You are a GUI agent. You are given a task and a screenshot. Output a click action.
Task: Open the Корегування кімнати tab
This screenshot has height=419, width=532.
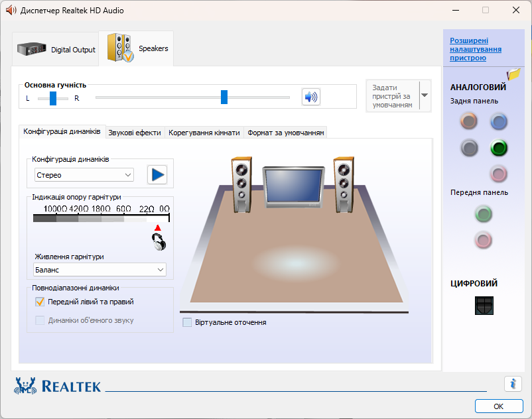[x=204, y=133]
